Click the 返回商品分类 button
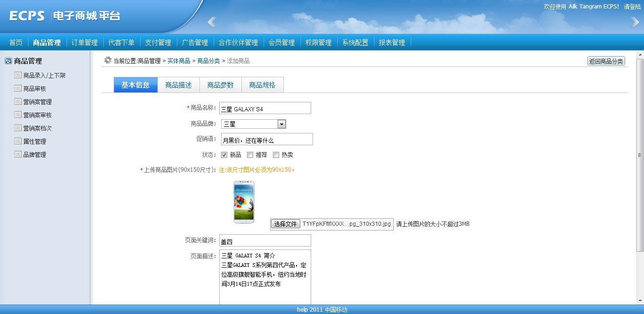 pos(606,61)
